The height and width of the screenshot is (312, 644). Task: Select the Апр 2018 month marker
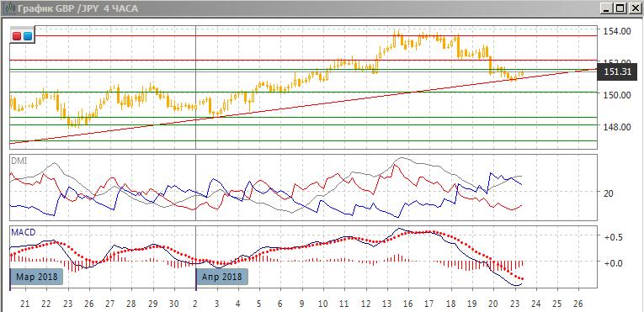[221, 277]
